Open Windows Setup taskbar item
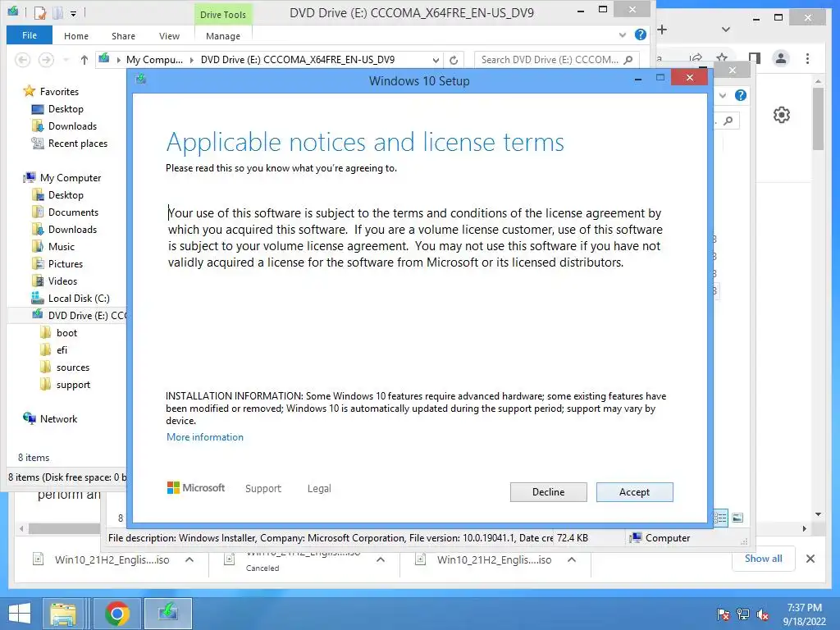The height and width of the screenshot is (630, 840). [x=168, y=614]
